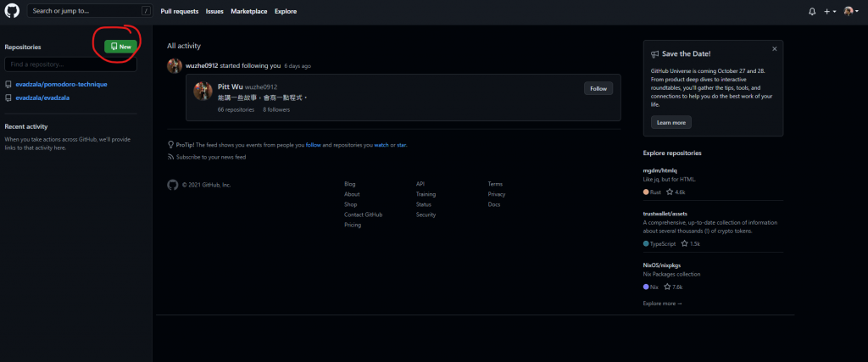The height and width of the screenshot is (362, 868).
Task: Open the mgdm/htmlq repository
Action: pyautogui.click(x=659, y=170)
